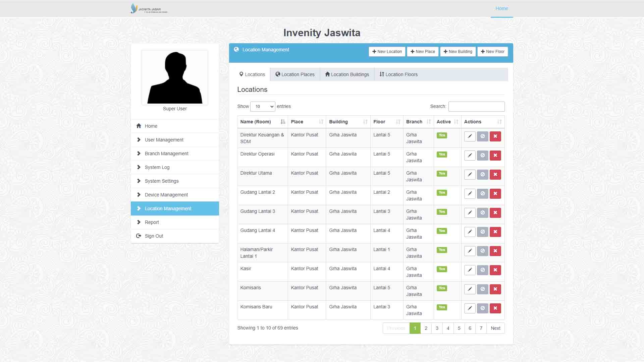Expand User Management sidebar menu
Viewport: 644px width, 362px height.
164,140
